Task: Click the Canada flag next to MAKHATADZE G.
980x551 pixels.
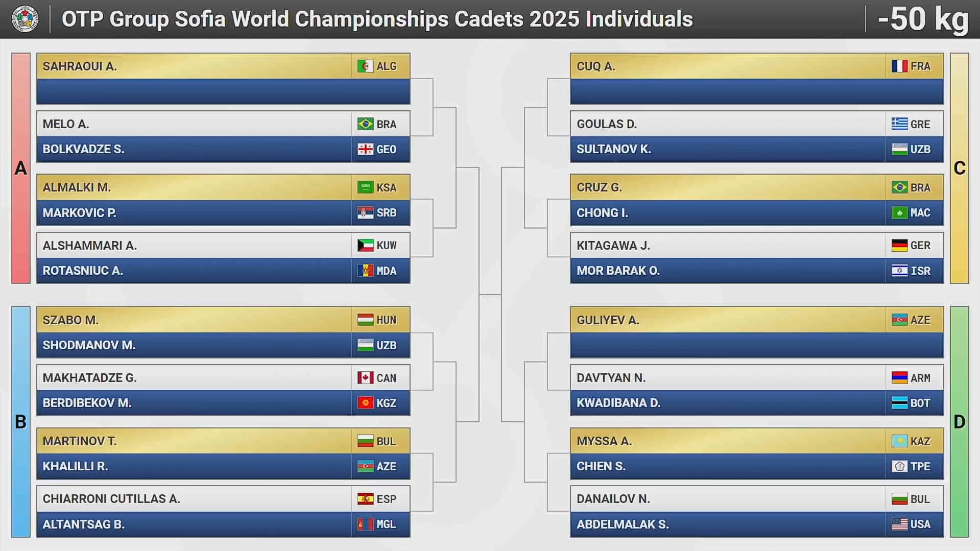Action: [365, 378]
